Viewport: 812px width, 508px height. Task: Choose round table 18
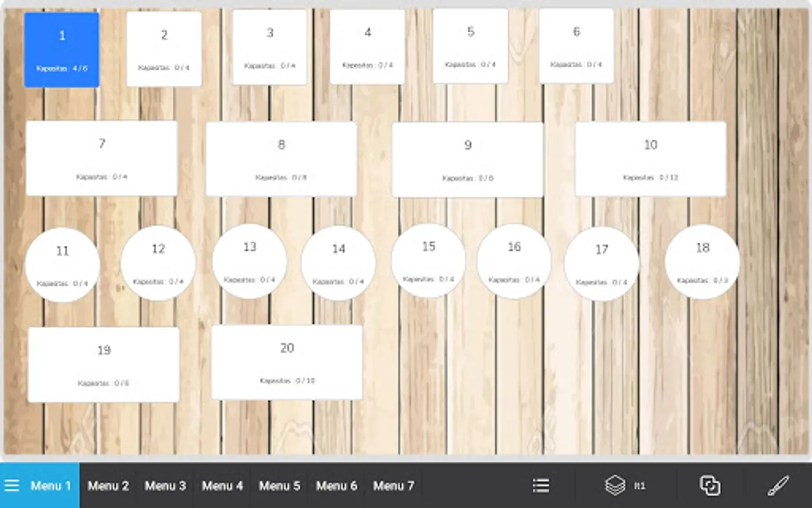702,262
